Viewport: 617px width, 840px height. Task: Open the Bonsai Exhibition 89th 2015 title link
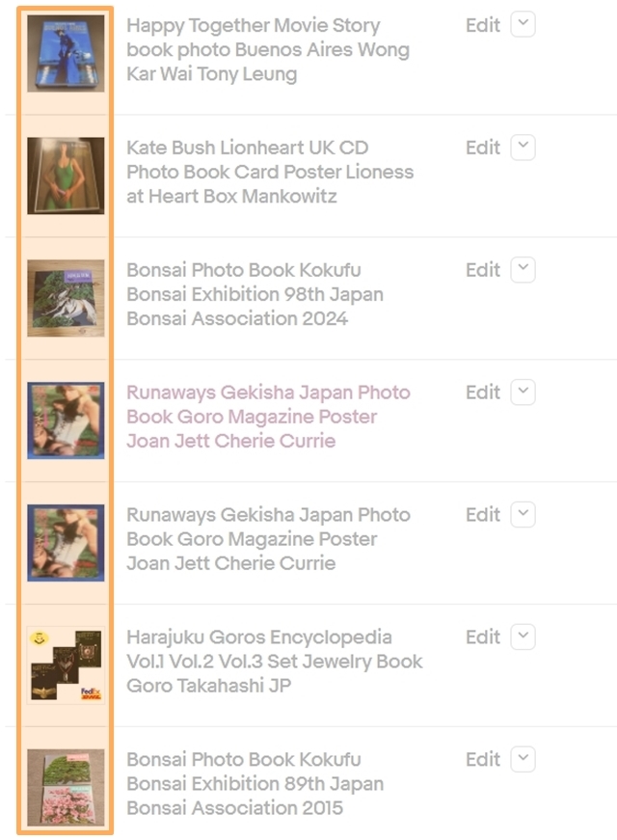(x=255, y=784)
